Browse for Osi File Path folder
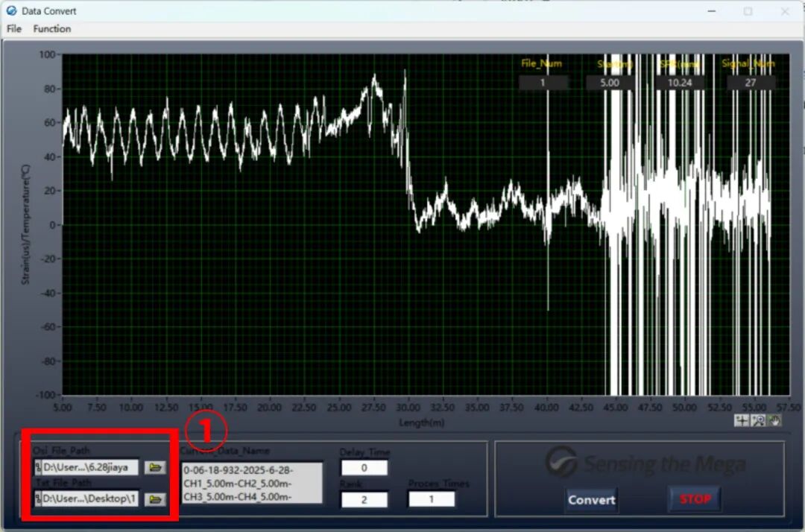This screenshot has width=805, height=532. click(x=155, y=467)
